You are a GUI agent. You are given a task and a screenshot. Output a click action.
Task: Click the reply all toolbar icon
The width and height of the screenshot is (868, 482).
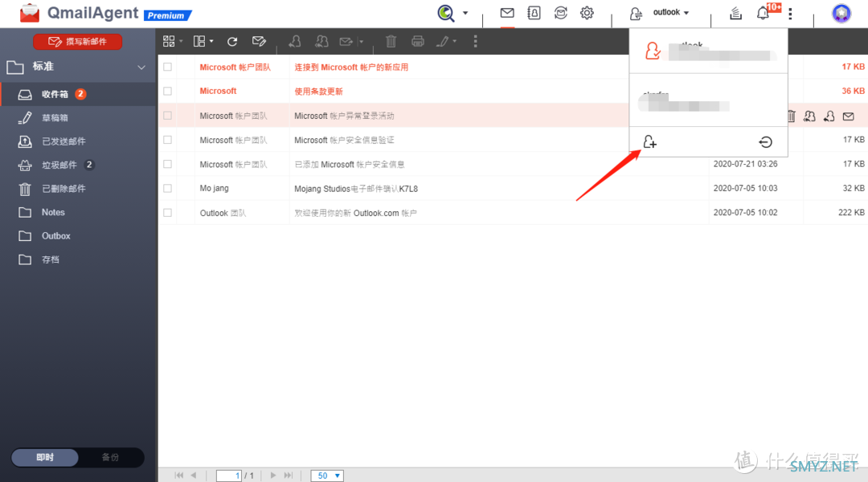click(x=321, y=41)
